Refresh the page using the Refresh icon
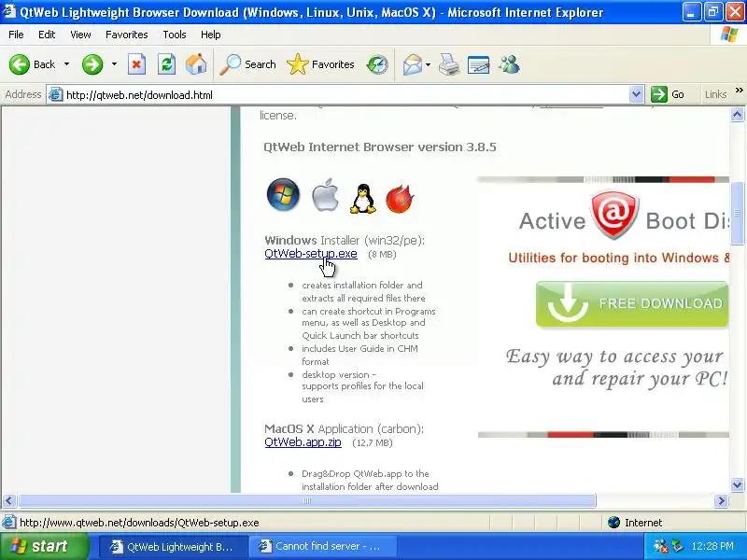747x560 pixels. (x=167, y=64)
